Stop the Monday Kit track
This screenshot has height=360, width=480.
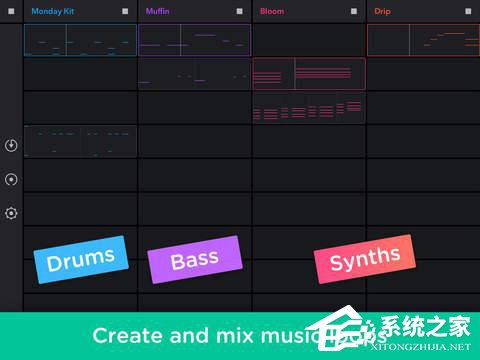(125, 11)
